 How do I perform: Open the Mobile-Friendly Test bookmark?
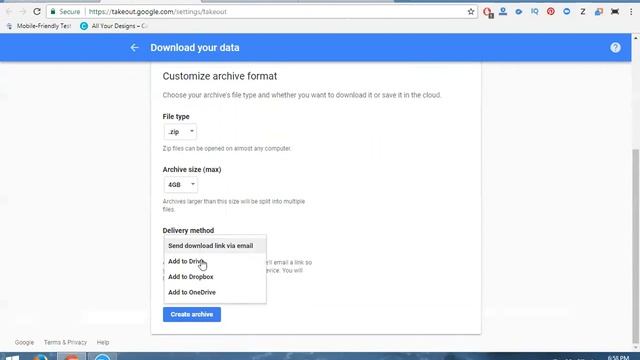tap(39, 26)
